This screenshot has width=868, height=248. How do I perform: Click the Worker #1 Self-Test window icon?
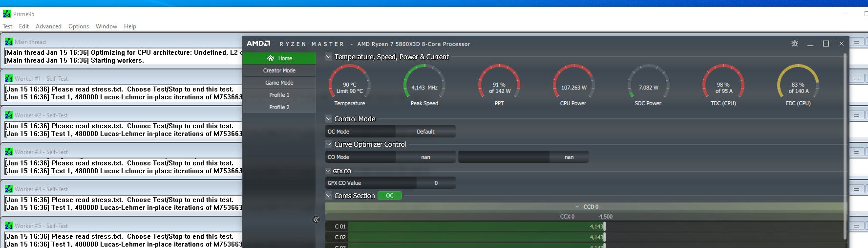pos(9,79)
